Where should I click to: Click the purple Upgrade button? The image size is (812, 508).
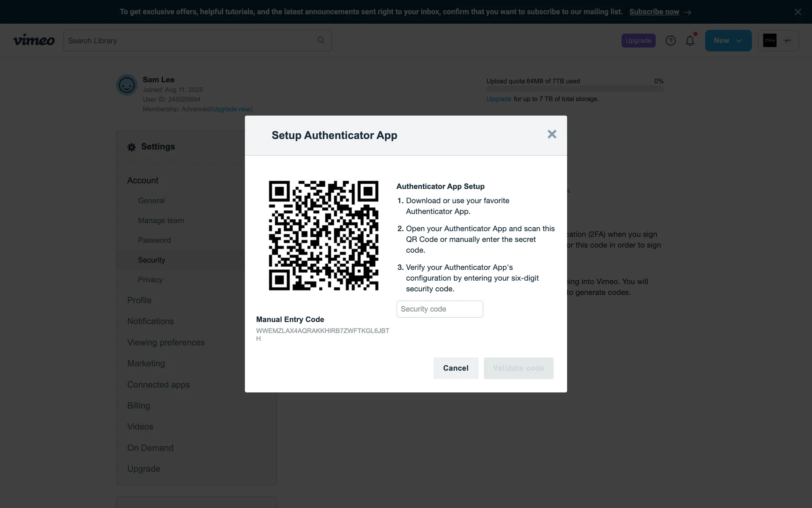point(638,41)
